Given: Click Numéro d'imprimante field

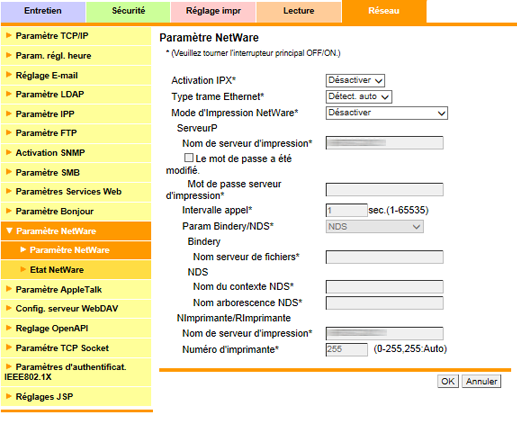Looking at the screenshot, I should 346,350.
